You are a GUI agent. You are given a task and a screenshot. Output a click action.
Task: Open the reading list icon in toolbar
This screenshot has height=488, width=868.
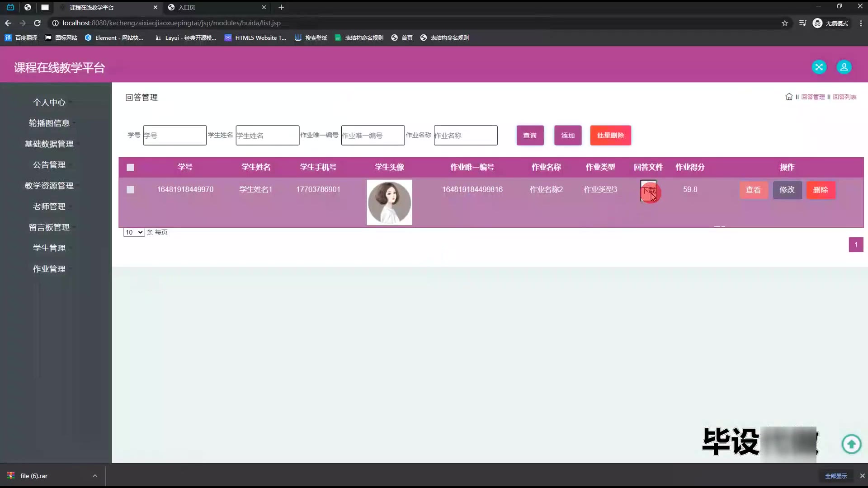coord(802,23)
